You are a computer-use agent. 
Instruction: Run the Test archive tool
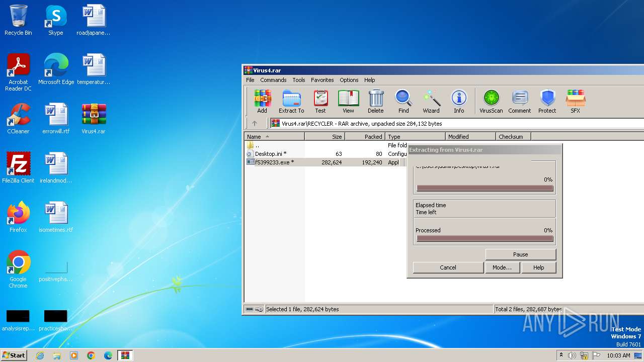[x=320, y=102]
